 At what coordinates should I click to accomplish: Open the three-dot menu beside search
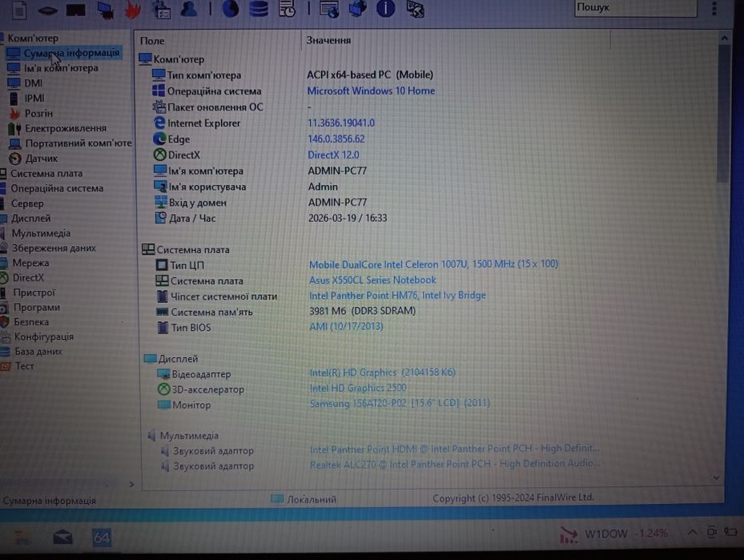click(714, 9)
